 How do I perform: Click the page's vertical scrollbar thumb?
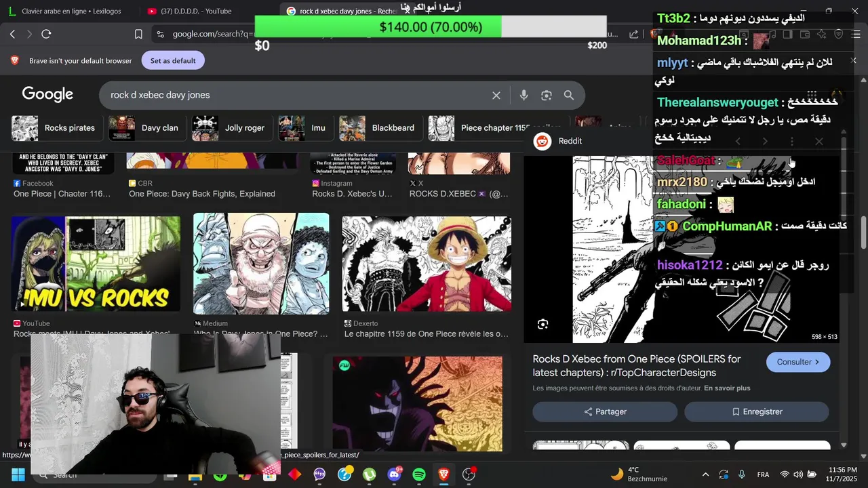pos(863,232)
